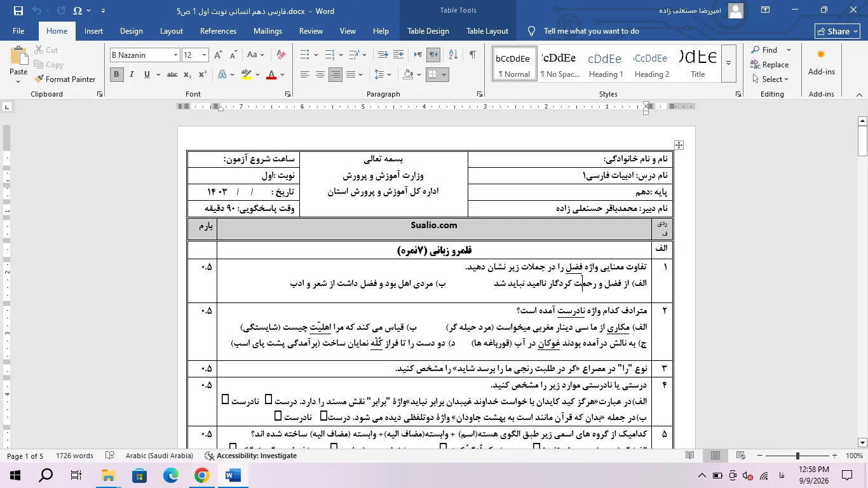868x488 pixels.
Task: Open the font color dropdown arrow
Action: (283, 74)
